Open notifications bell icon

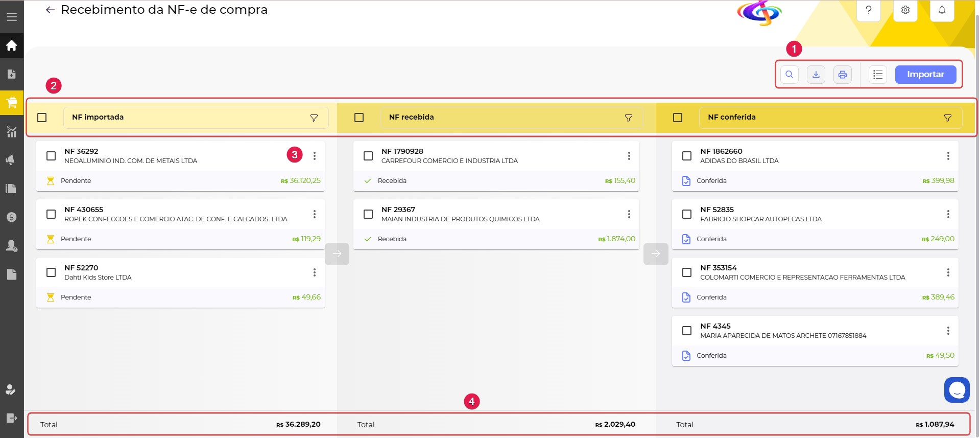coord(942,10)
